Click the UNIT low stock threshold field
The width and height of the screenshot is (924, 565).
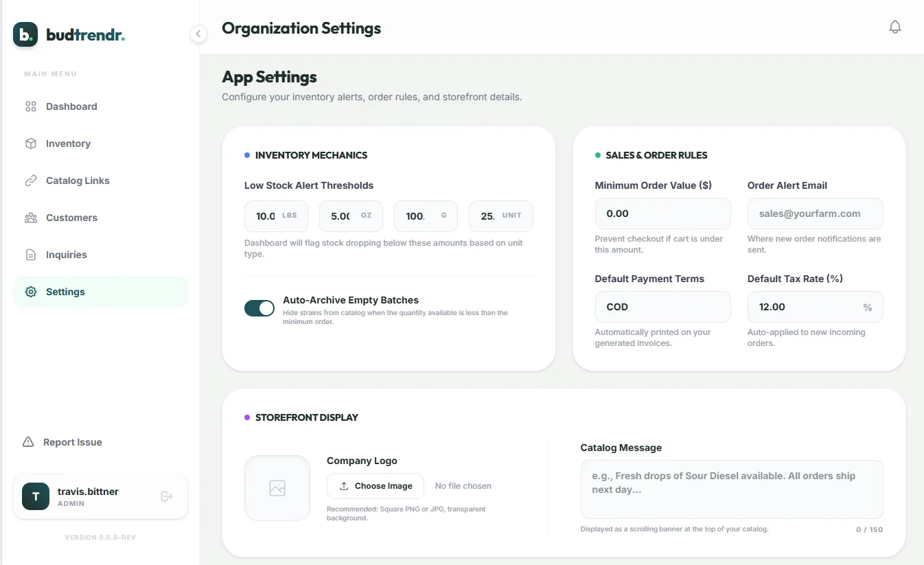(501, 216)
